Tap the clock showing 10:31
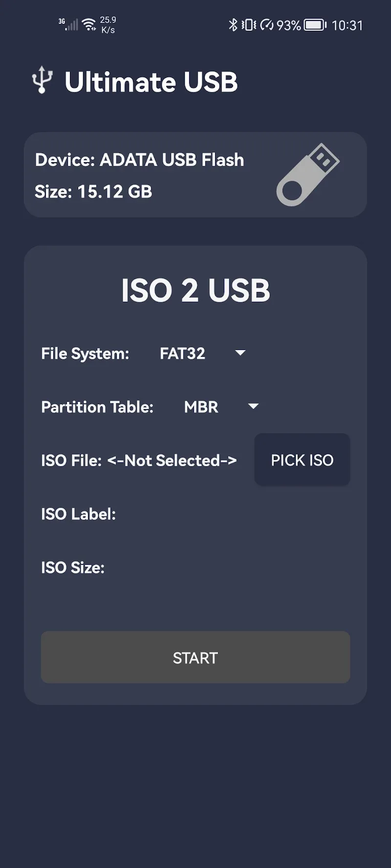Screen dimensions: 391x868 347,25
